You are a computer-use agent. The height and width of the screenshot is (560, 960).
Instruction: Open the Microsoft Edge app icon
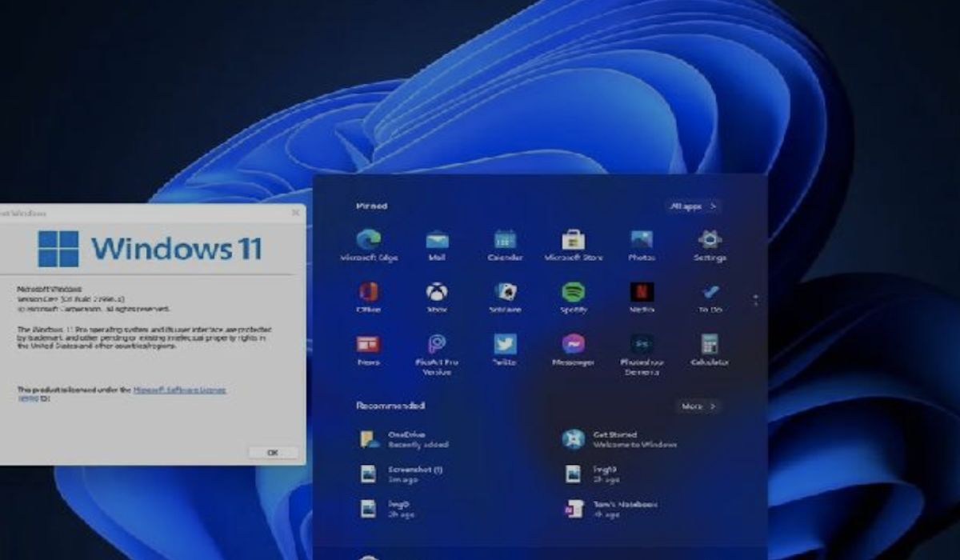coord(369,240)
